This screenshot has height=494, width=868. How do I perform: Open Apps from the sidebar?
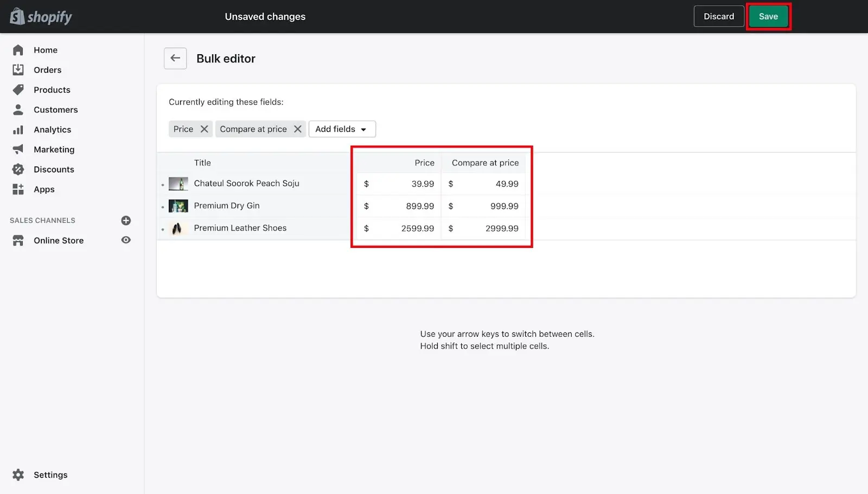pyautogui.click(x=44, y=189)
